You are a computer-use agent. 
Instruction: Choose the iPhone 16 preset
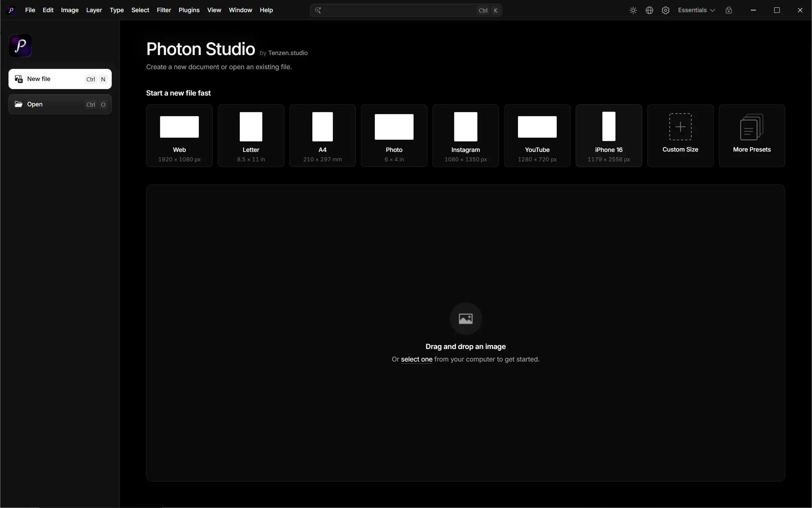(609, 136)
